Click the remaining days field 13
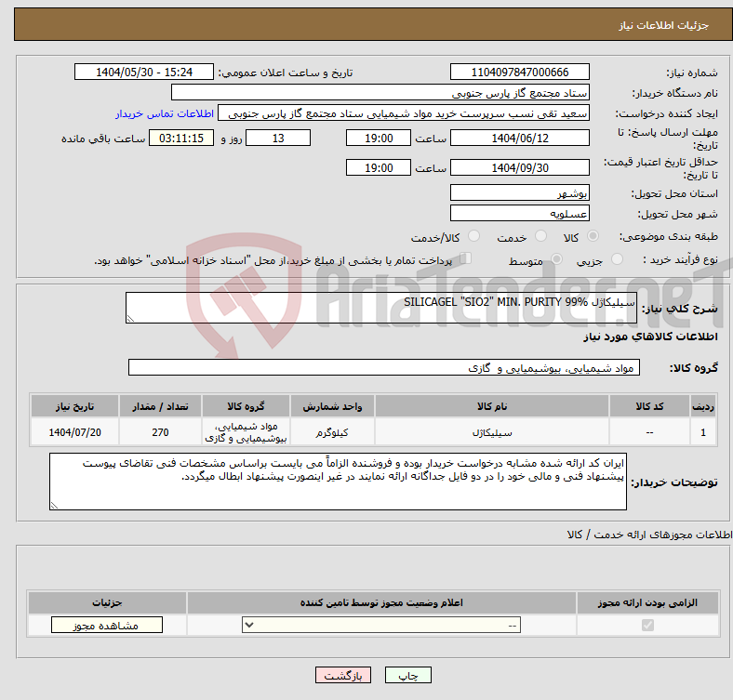Screen dimensions: 733x700 click(278, 138)
